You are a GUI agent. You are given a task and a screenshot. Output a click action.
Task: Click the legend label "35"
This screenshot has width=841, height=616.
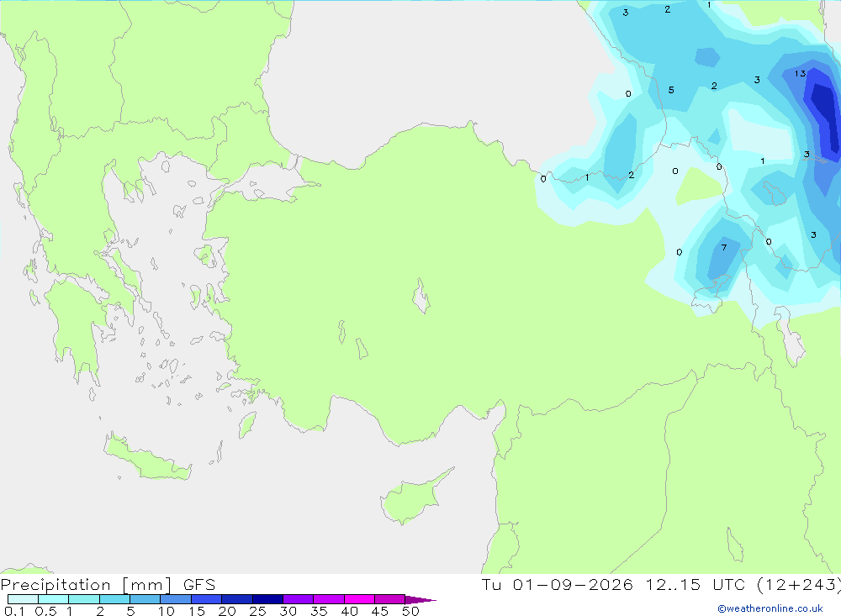(x=319, y=611)
